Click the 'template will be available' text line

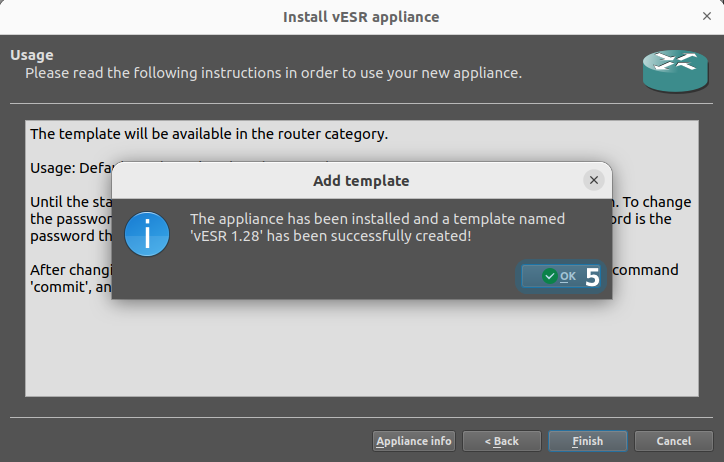coord(209,133)
